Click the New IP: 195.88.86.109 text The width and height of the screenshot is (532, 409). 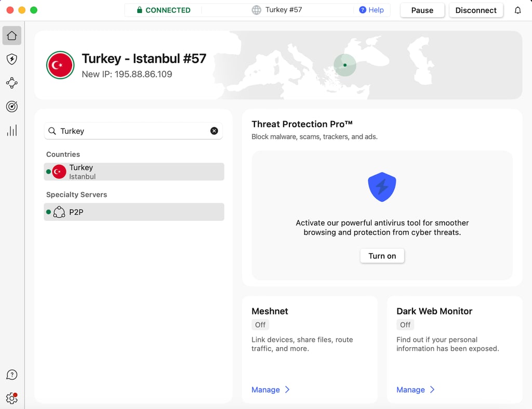pos(127,74)
